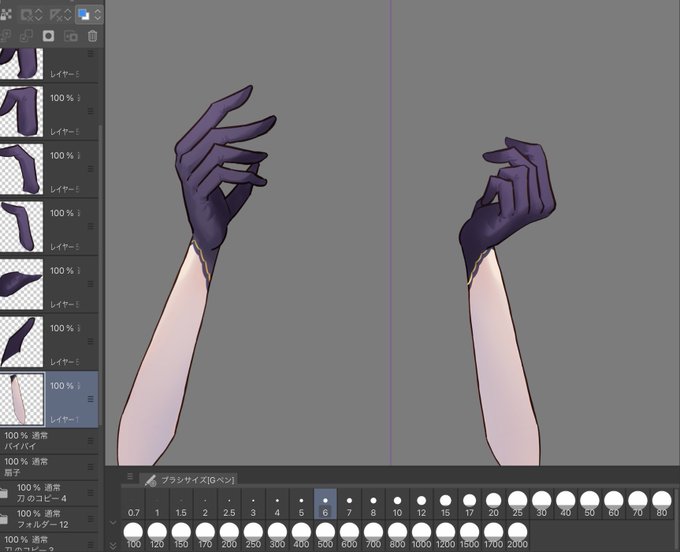Screen dimensions: 680x552
Task: Pick brush size 300 preset
Action: [277, 536]
